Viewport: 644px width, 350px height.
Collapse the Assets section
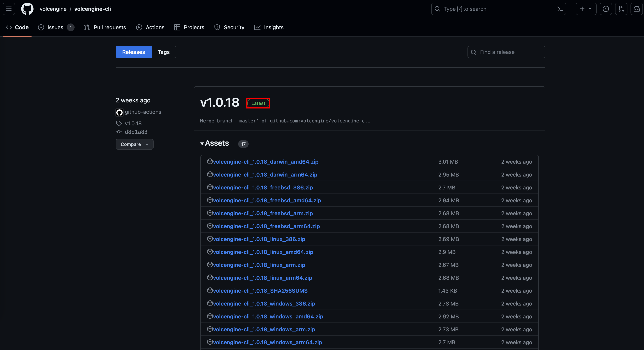(x=215, y=143)
